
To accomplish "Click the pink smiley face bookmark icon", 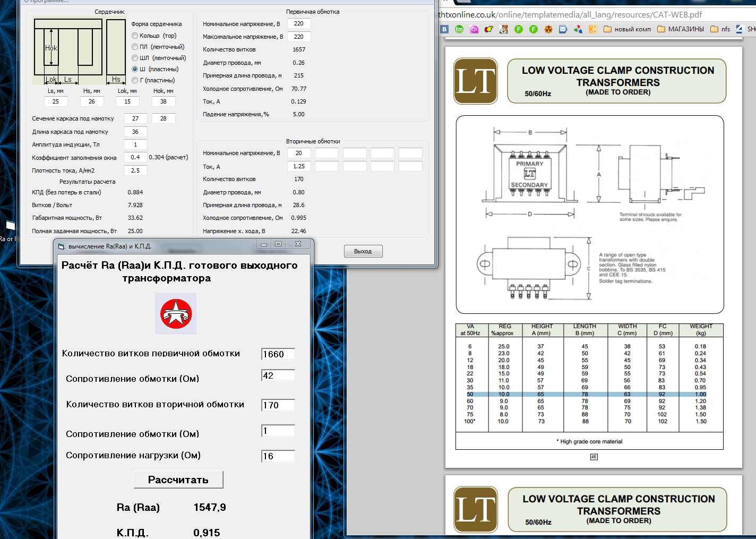I will tap(474, 29).
